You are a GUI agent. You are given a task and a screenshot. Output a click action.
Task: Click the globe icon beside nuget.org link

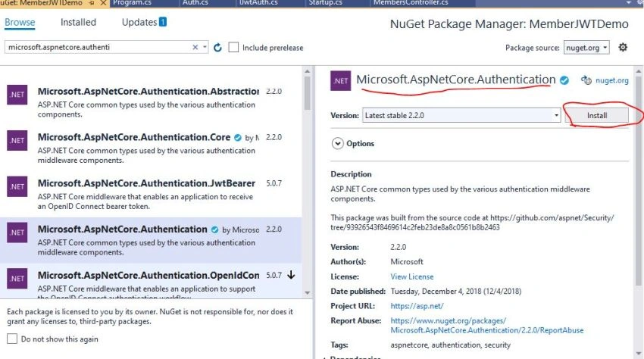point(586,80)
